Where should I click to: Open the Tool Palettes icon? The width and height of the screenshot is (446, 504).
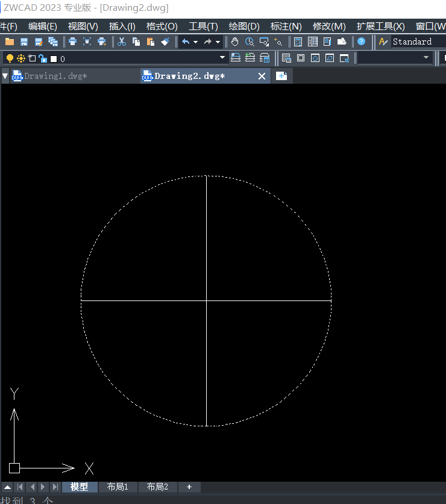click(x=327, y=42)
